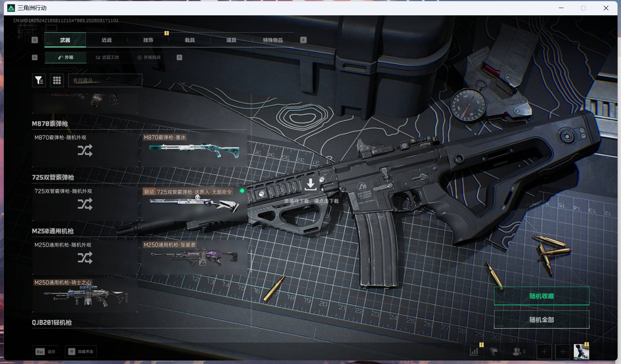This screenshot has height=364, width=621.
Task: Select the M250通用机枪-随机外观 card
Action: 85,257
